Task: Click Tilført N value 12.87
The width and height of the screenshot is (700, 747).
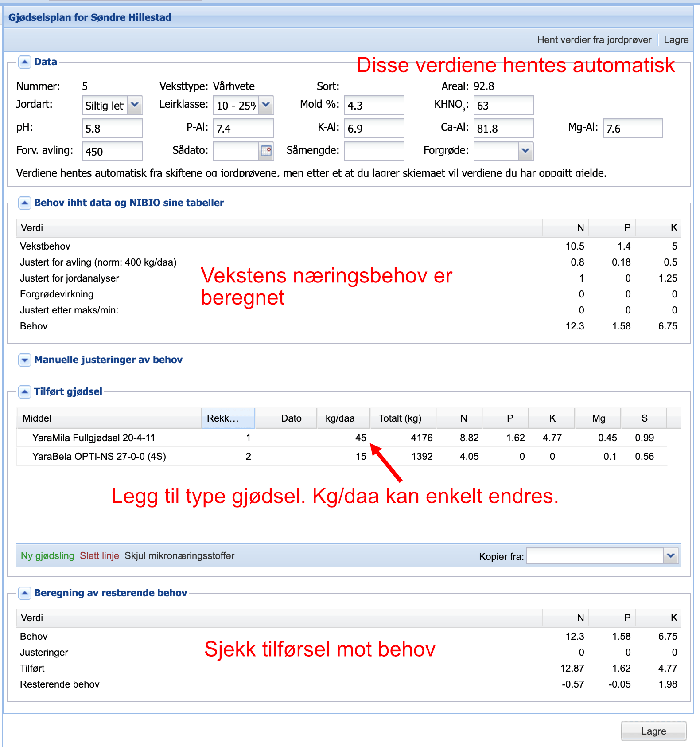Action: pos(572,669)
